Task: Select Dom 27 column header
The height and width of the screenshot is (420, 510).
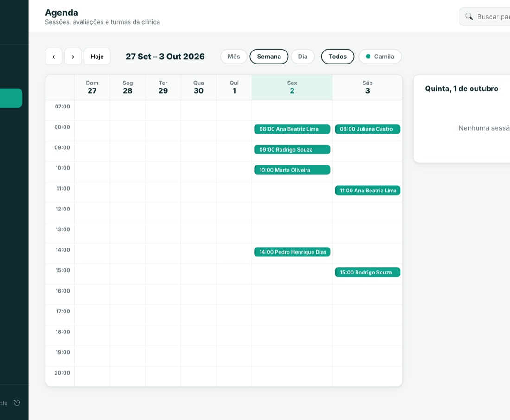Action: click(92, 87)
